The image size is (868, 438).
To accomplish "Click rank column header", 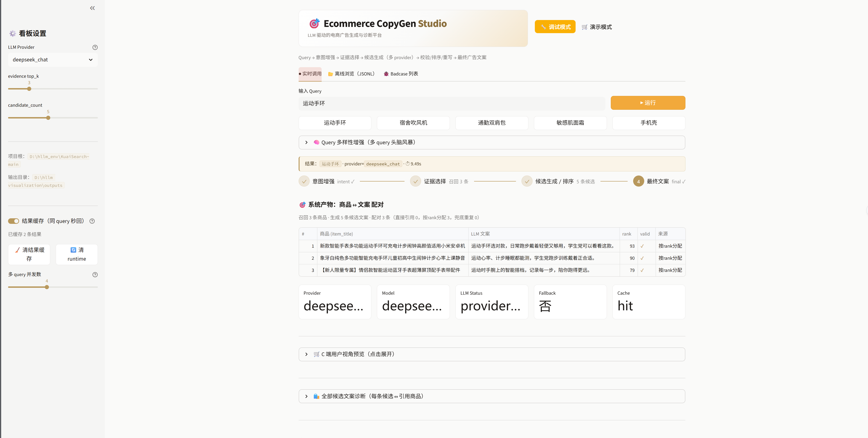I will 628,234.
